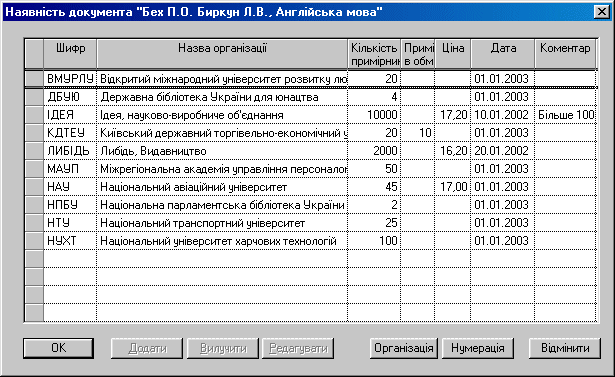Select the НПБУ code cell
Screen dimensions: 615x377
[x=70, y=205]
